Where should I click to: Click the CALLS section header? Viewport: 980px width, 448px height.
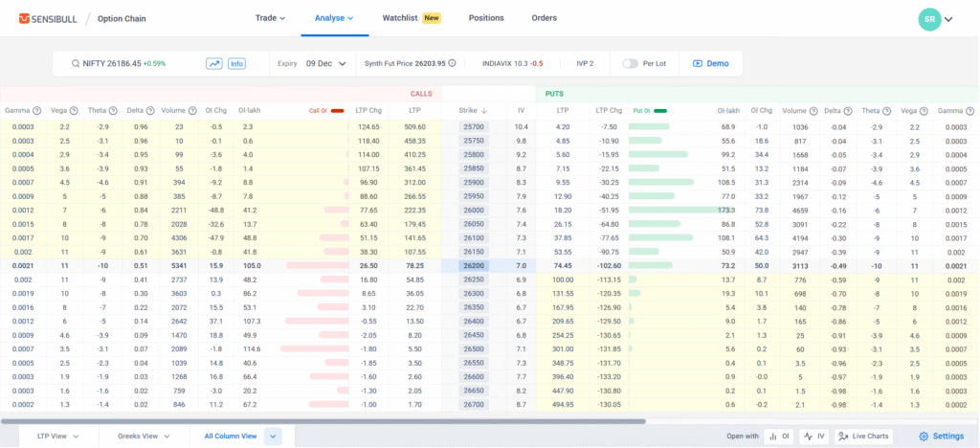(x=421, y=94)
